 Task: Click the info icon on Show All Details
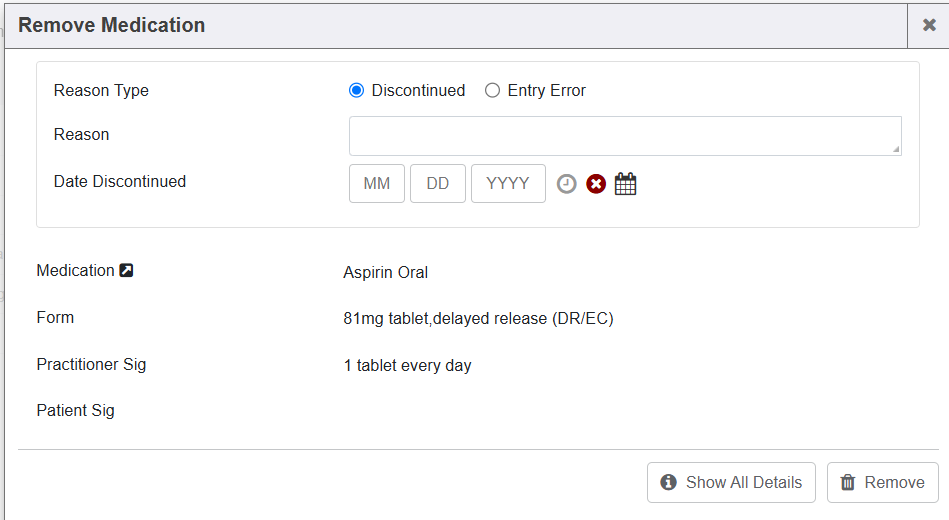(x=669, y=482)
